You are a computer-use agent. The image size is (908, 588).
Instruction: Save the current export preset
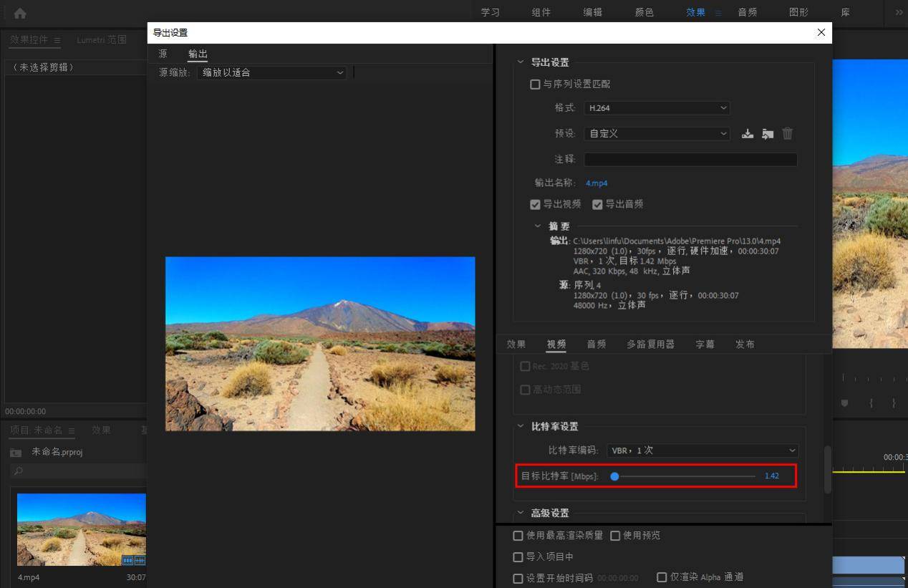click(748, 133)
